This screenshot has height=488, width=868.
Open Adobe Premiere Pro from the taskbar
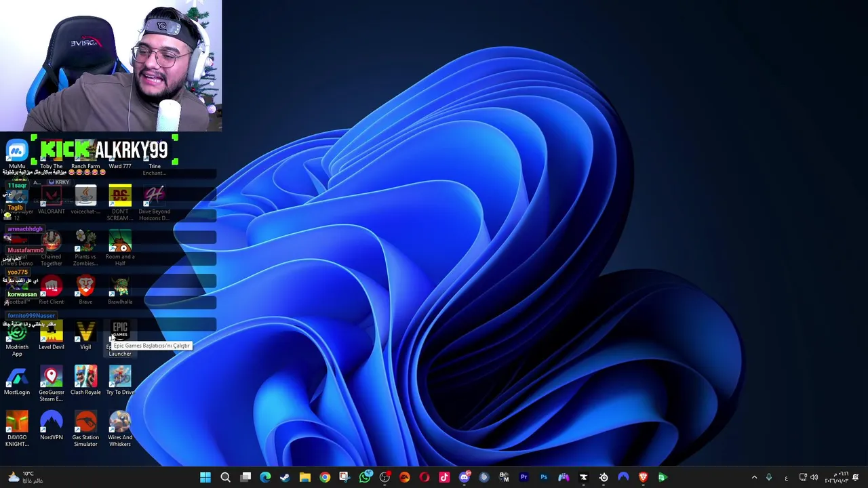524,477
